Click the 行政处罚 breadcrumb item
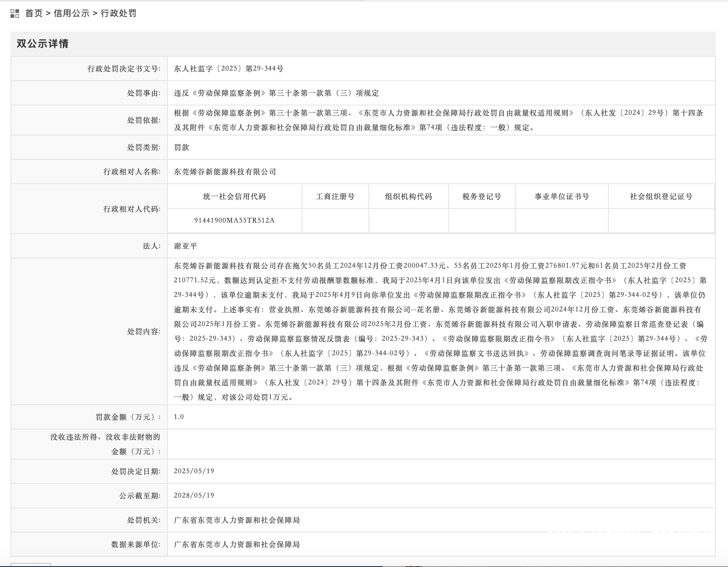The height and width of the screenshot is (567, 728). pos(118,13)
